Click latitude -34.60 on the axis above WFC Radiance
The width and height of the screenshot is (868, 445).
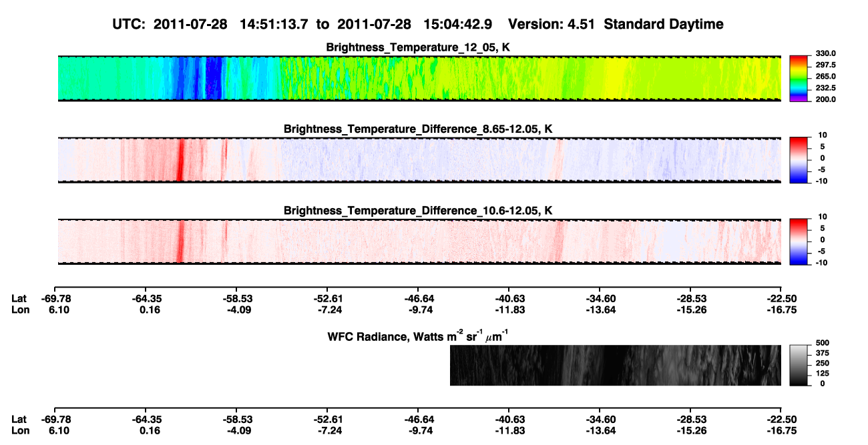(600, 299)
